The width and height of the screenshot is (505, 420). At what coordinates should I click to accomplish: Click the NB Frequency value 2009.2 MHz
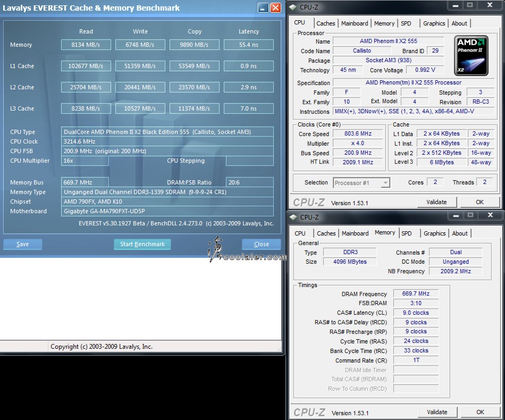coord(456,271)
